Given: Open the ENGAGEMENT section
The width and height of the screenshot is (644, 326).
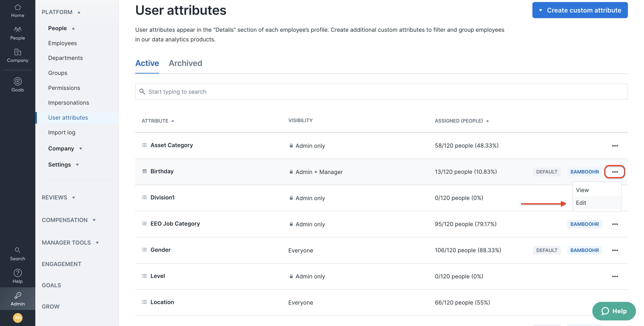Looking at the screenshot, I should (61, 264).
